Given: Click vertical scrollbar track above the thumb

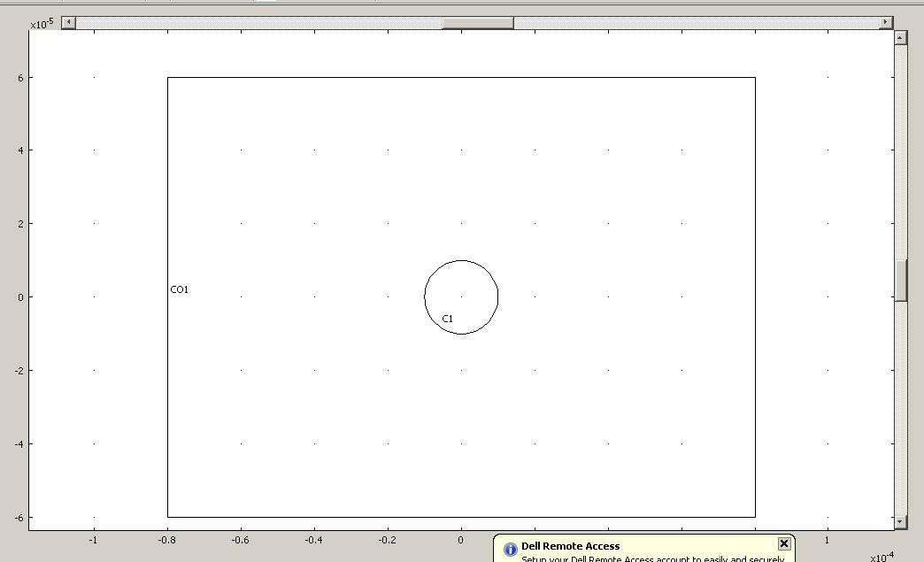Looking at the screenshot, I should [900, 150].
